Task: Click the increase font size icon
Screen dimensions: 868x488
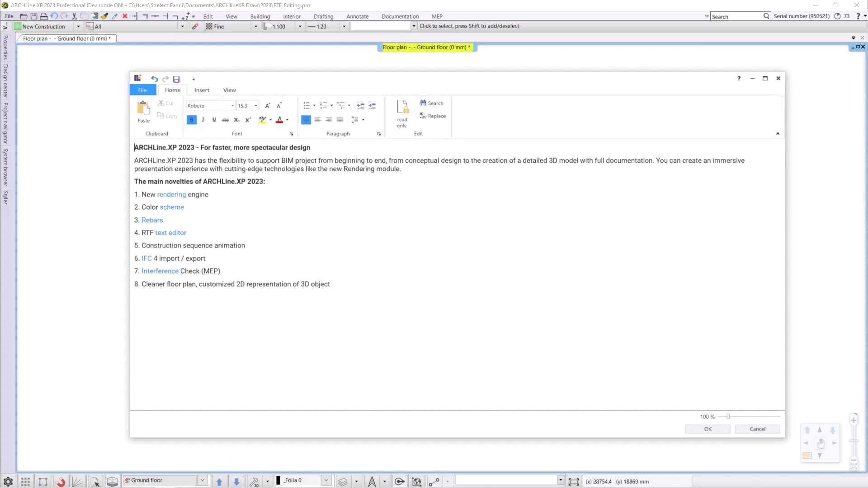Action: click(x=267, y=106)
